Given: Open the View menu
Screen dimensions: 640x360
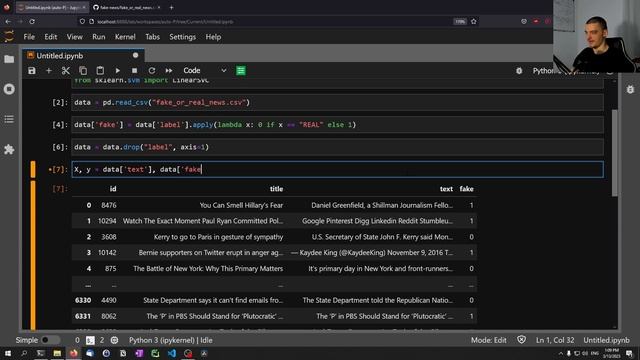Looking at the screenshot, I should tap(75, 37).
